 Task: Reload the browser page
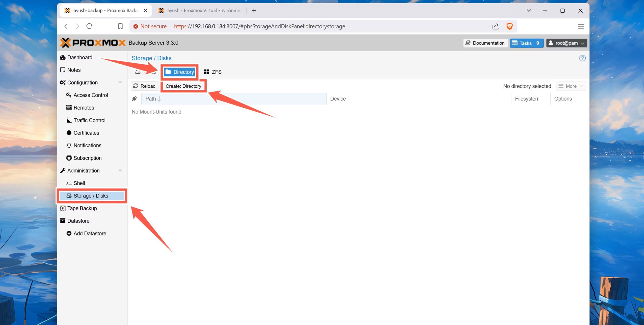click(89, 26)
